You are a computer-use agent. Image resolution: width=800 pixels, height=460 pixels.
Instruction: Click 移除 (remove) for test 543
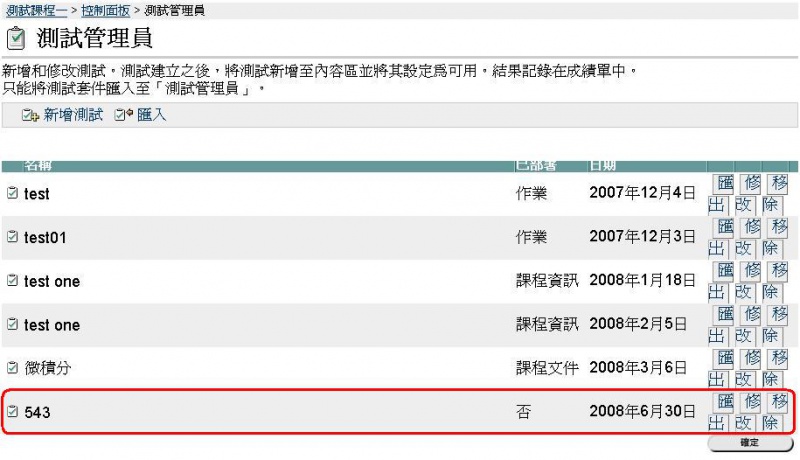(776, 412)
